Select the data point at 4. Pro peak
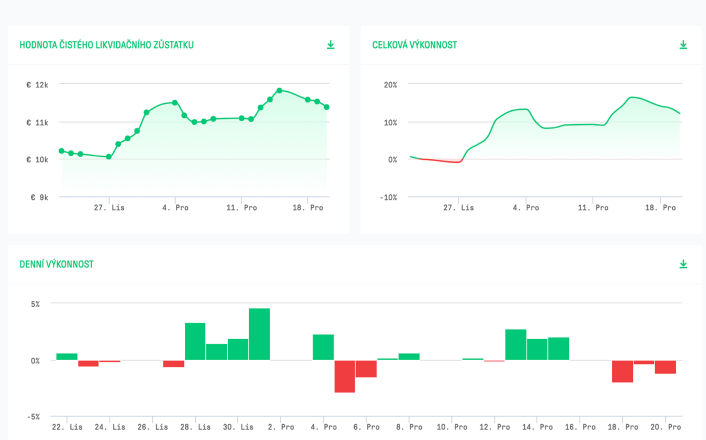The image size is (706, 440). click(x=175, y=103)
